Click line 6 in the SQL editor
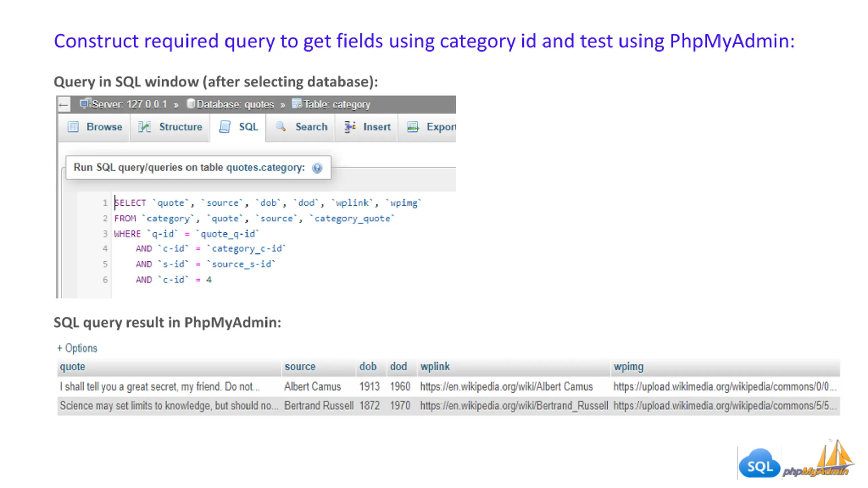This screenshot has height=488, width=868. 174,280
